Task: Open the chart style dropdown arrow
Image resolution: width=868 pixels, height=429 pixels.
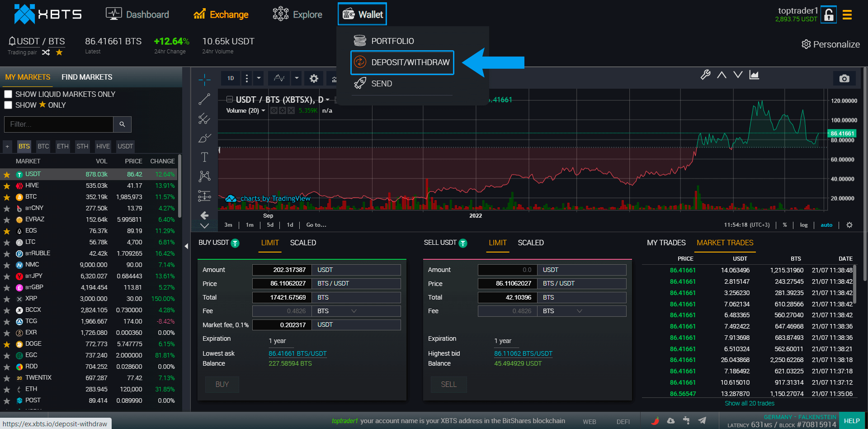Action: point(297,78)
